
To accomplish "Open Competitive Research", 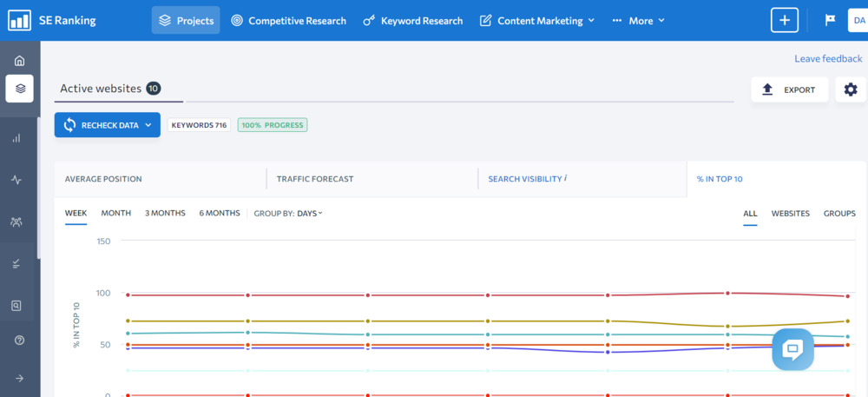I will 288,21.
